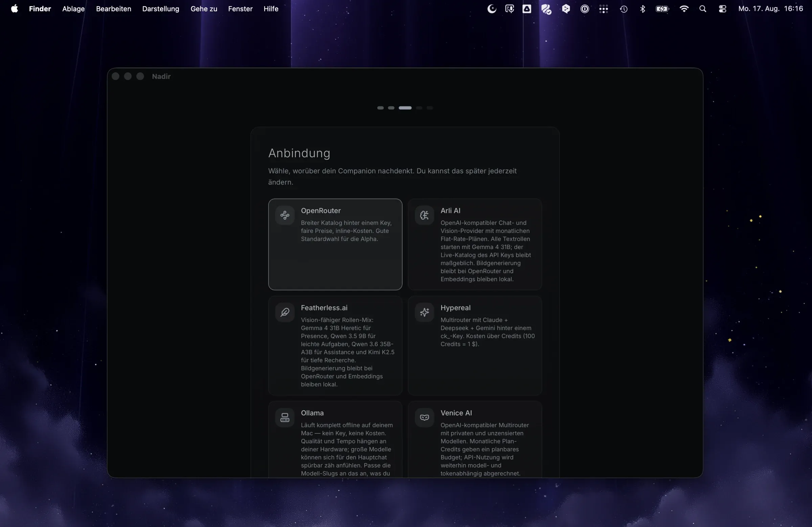The height and width of the screenshot is (527, 812).
Task: Go to second onboarding step dot
Action: (391, 108)
